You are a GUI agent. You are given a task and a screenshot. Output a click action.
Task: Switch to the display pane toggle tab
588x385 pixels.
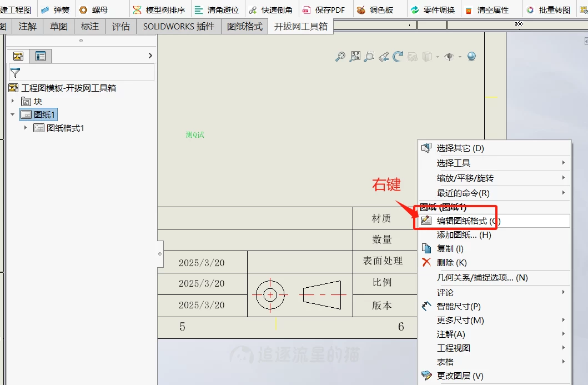(40, 56)
